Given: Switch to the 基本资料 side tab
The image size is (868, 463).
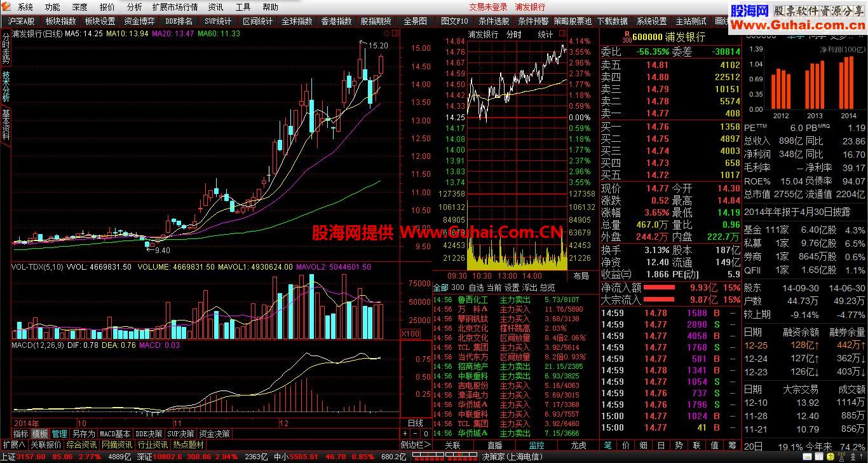Looking at the screenshot, I should [x=6, y=125].
